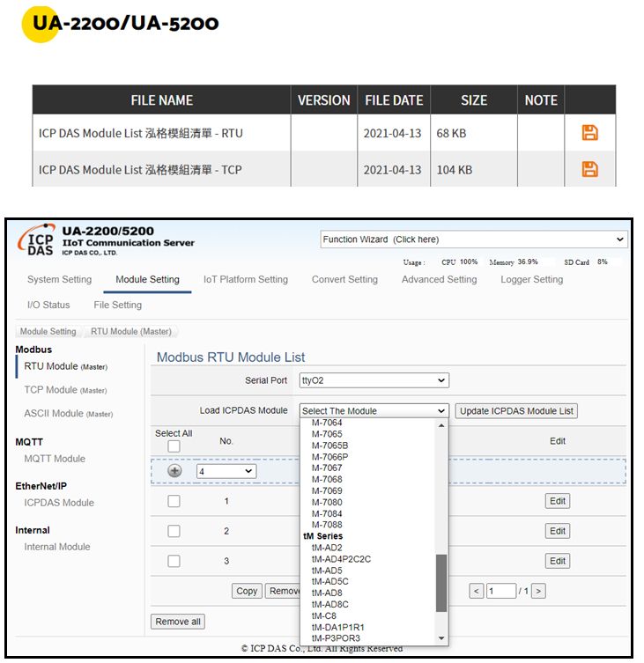Viewport: 644px width, 663px height.
Task: Switch to IoT Platform Setting tab
Action: point(246,279)
